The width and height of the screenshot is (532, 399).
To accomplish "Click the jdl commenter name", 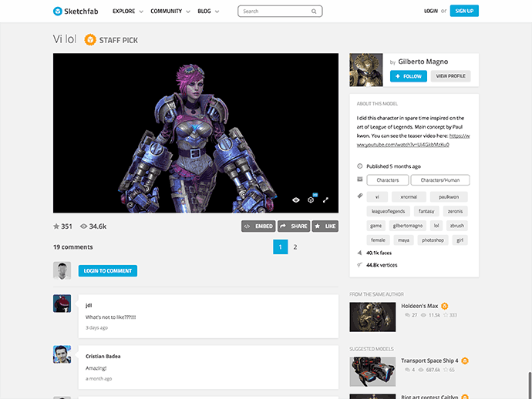I will tap(89, 306).
